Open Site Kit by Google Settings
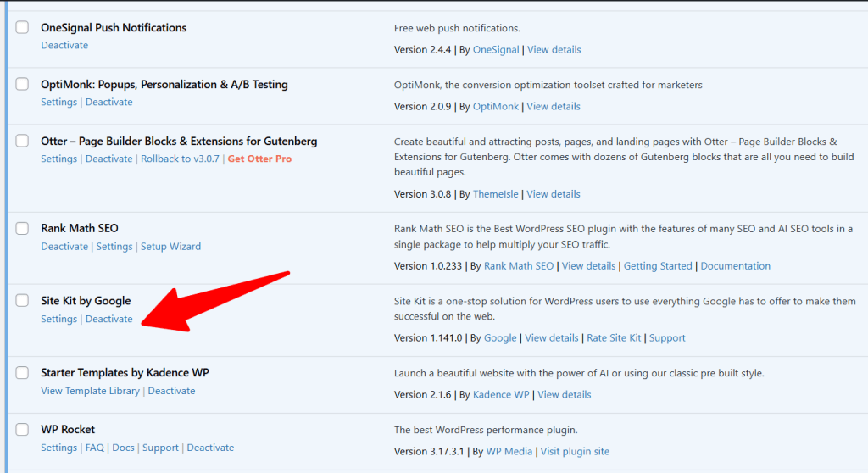The width and height of the screenshot is (868, 473). (58, 319)
